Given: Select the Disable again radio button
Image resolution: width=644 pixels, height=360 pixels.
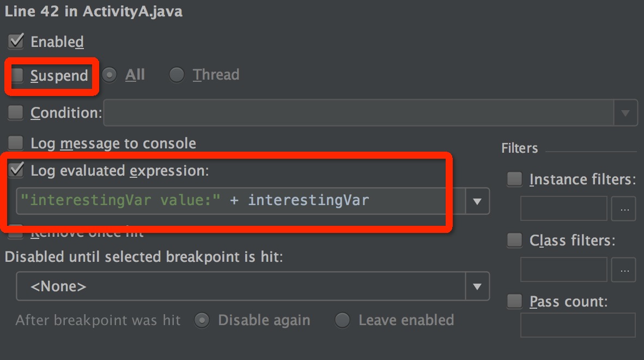Looking at the screenshot, I should pos(202,320).
